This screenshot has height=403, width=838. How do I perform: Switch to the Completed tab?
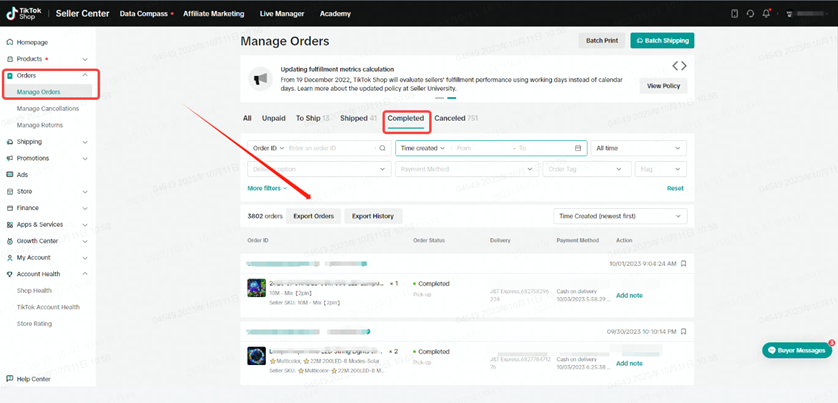(x=406, y=118)
